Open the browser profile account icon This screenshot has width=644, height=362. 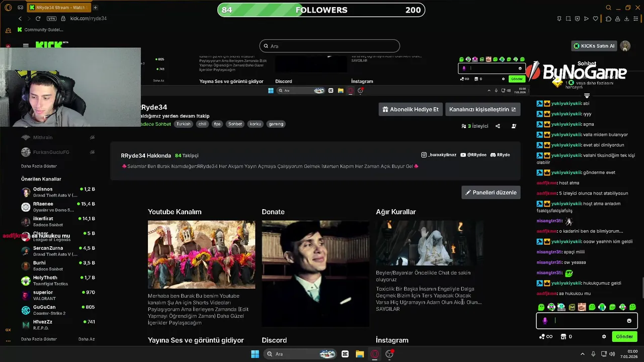[x=618, y=19]
